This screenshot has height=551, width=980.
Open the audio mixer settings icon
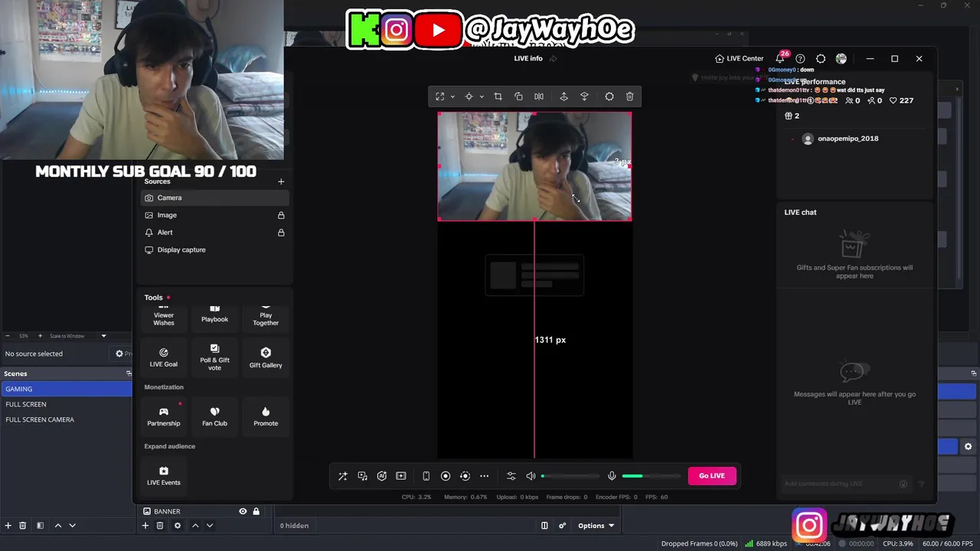coord(511,476)
